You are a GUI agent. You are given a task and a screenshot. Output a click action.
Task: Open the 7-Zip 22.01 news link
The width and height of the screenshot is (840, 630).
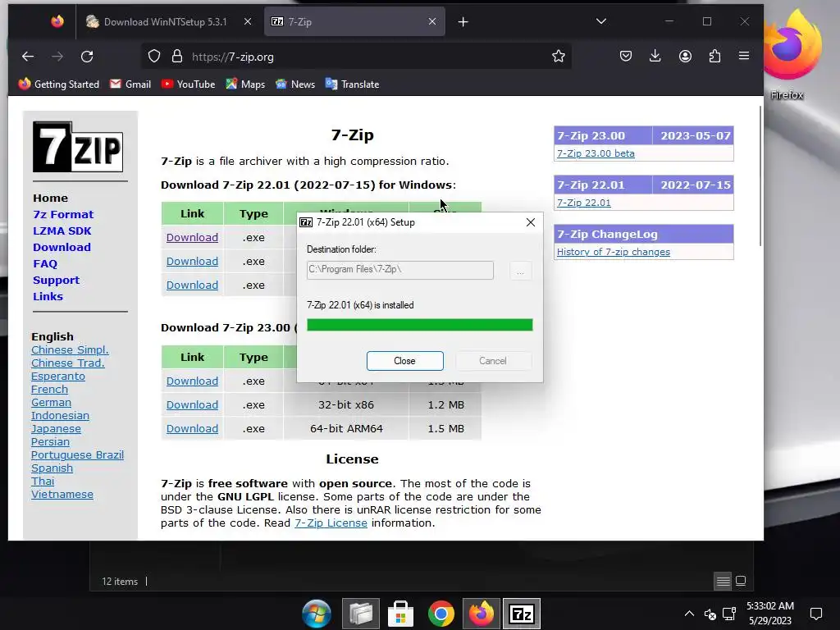(x=584, y=203)
